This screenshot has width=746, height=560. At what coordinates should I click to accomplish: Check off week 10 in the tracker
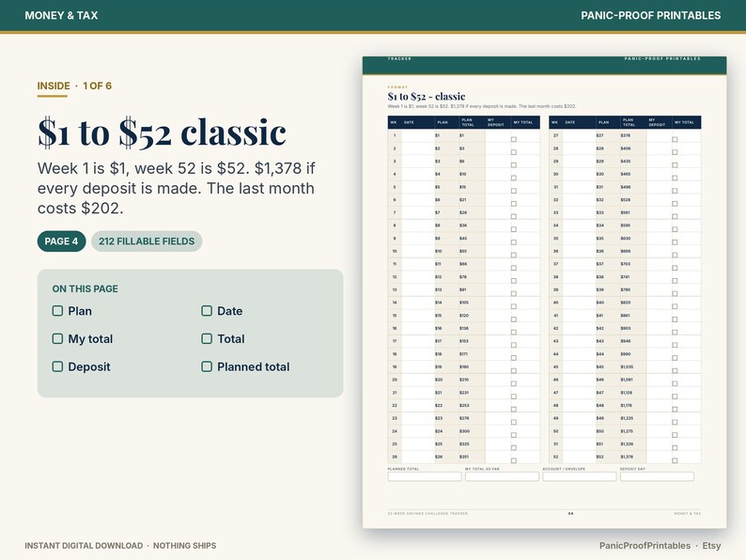point(514,255)
